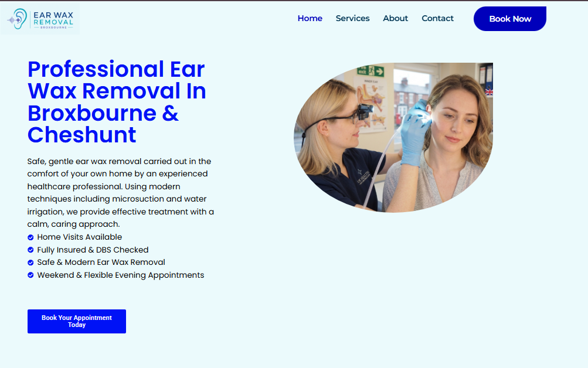Click checkmark icon beside Home Visits Available
The width and height of the screenshot is (588, 368).
coord(30,237)
